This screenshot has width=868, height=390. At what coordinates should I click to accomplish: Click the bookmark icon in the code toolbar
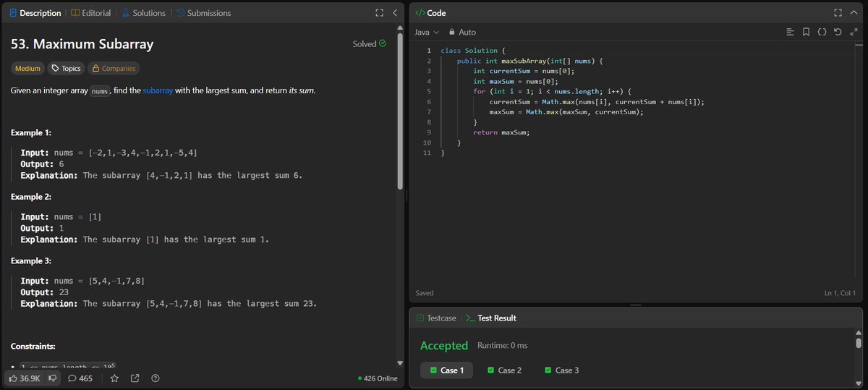806,32
